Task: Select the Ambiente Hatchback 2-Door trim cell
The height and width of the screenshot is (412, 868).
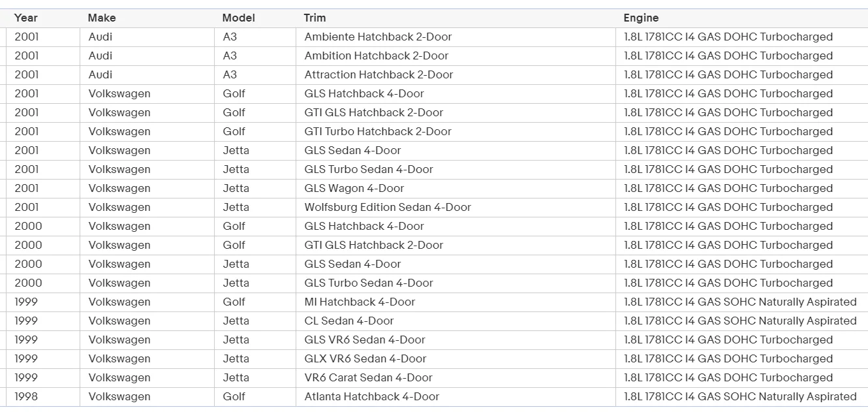Action: (378, 37)
